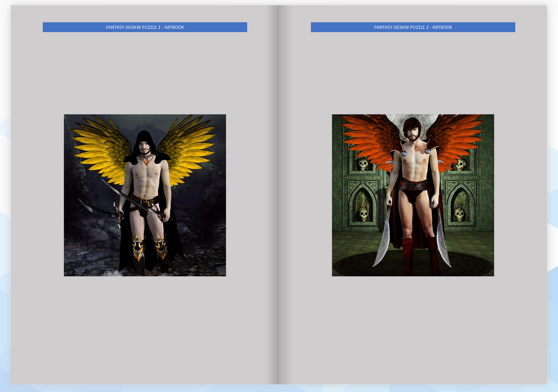Click the empty area below the left artwork
The image size is (558, 392).
(145, 322)
